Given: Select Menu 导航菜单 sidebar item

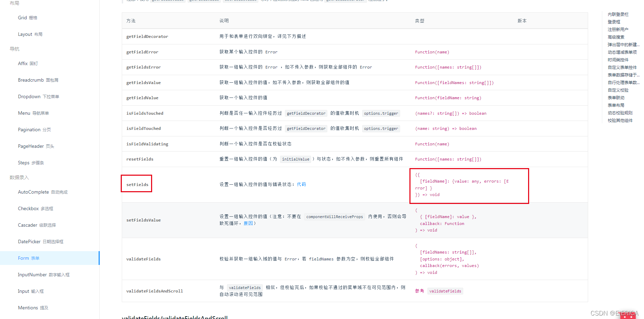Looking at the screenshot, I should [x=33, y=113].
